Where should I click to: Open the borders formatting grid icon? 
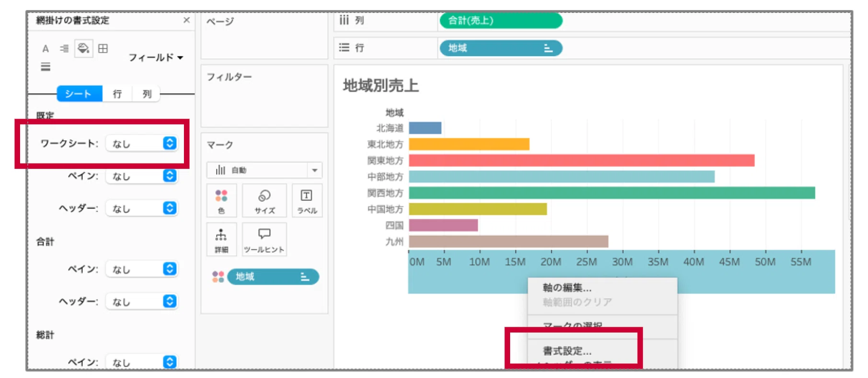103,48
